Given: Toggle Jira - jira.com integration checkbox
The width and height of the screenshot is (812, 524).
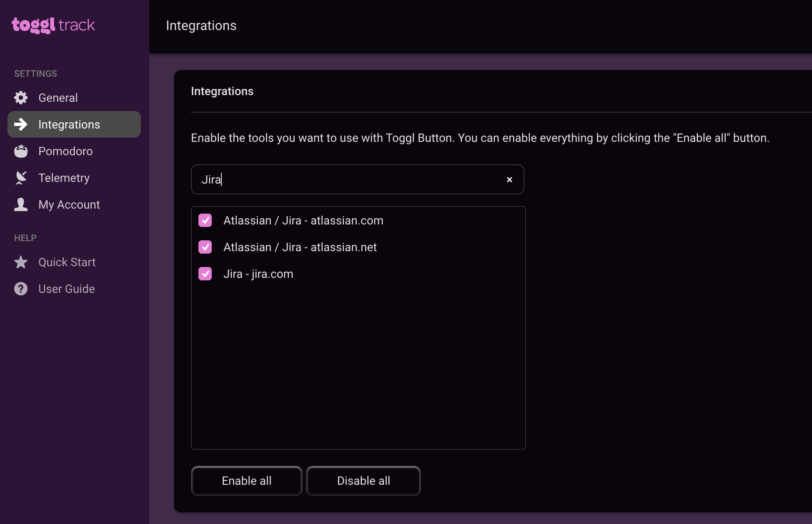Looking at the screenshot, I should click(206, 274).
